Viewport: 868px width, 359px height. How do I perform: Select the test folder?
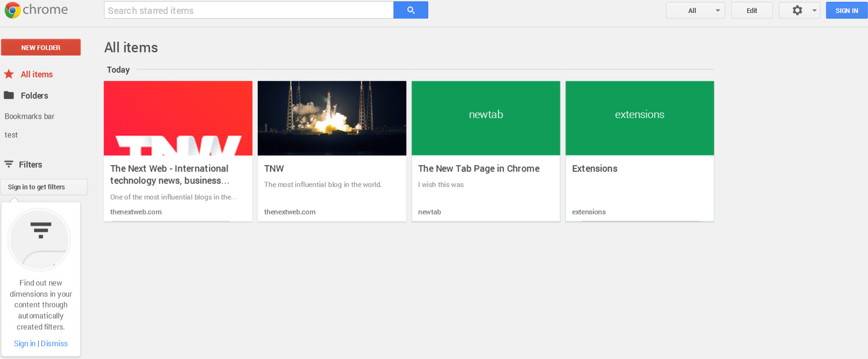tap(11, 135)
